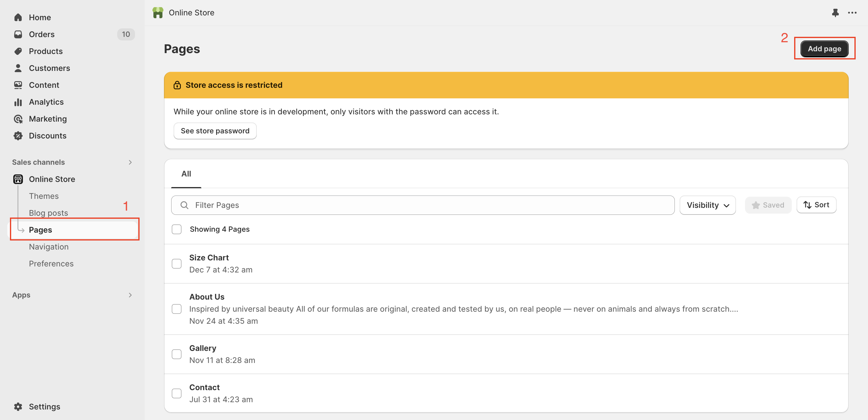Open Navigation under Online Store
This screenshot has height=420, width=868.
click(49, 247)
